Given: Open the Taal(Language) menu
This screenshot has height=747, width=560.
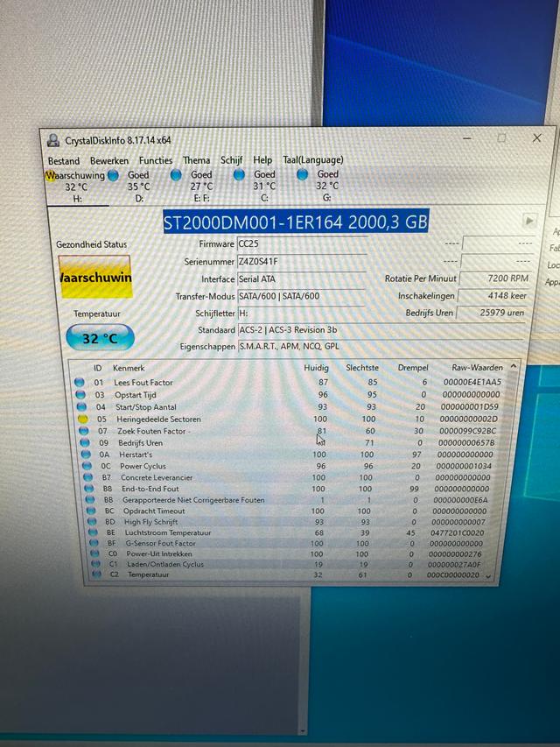Looking at the screenshot, I should (x=312, y=160).
